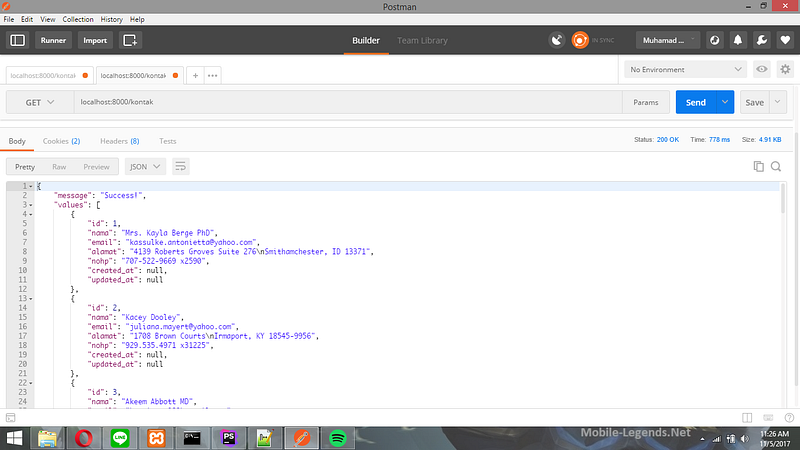Launch Opera browser from taskbar

tap(84, 438)
